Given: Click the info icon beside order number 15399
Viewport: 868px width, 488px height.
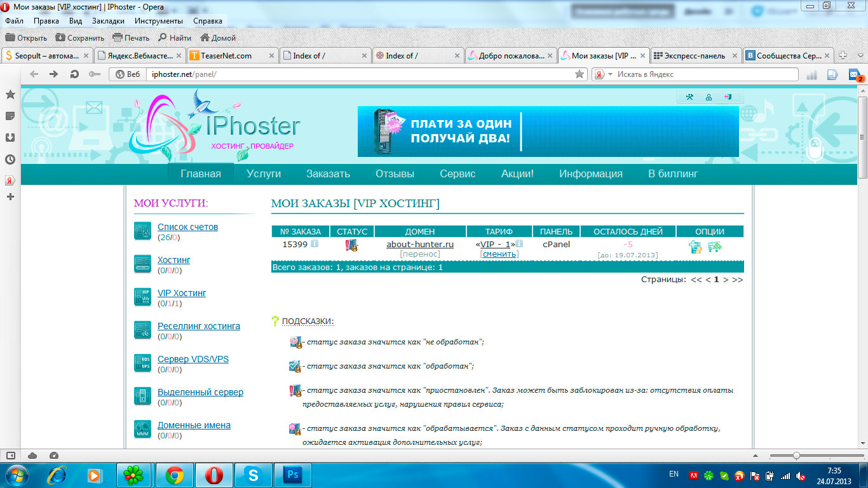Looking at the screenshot, I should (x=314, y=244).
